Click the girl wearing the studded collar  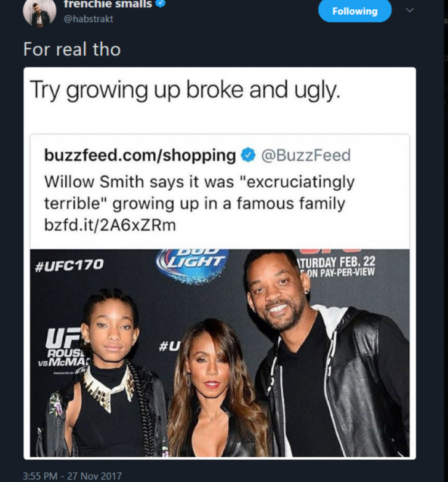tap(111, 382)
